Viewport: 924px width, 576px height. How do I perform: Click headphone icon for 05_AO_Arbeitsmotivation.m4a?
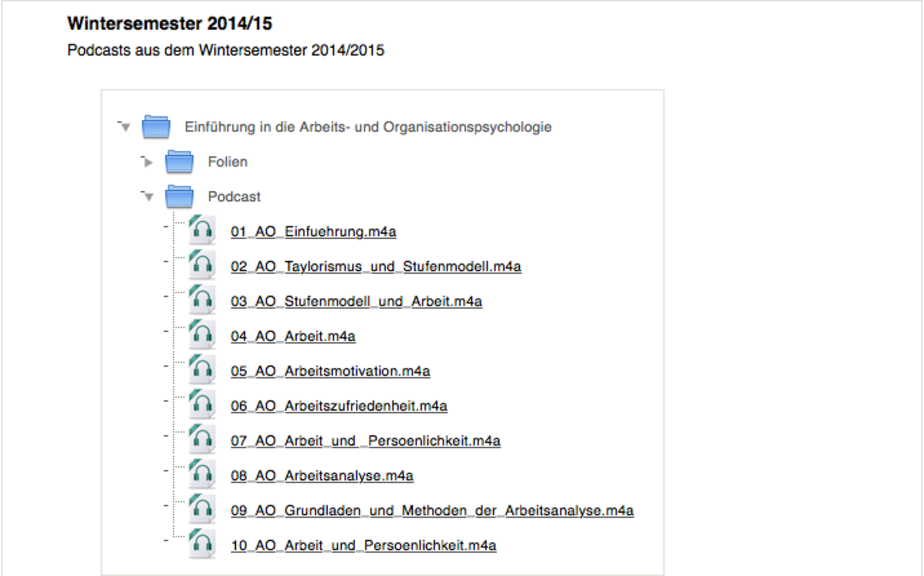[x=202, y=369]
